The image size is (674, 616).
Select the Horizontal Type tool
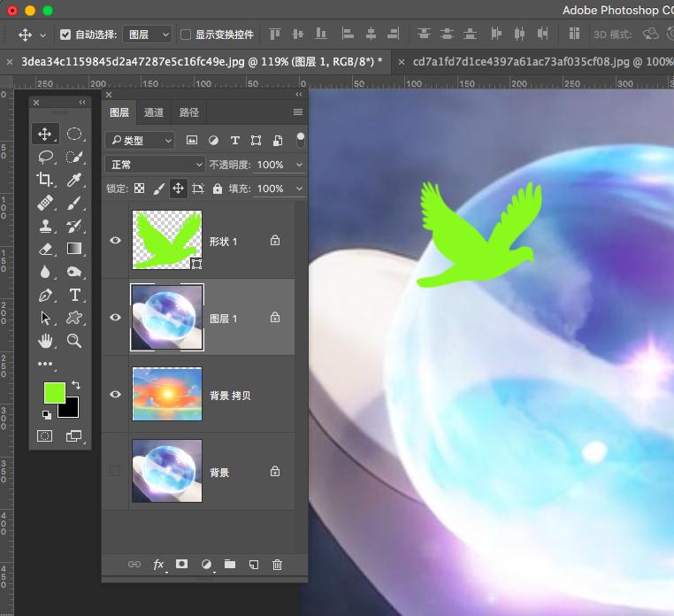(74, 295)
